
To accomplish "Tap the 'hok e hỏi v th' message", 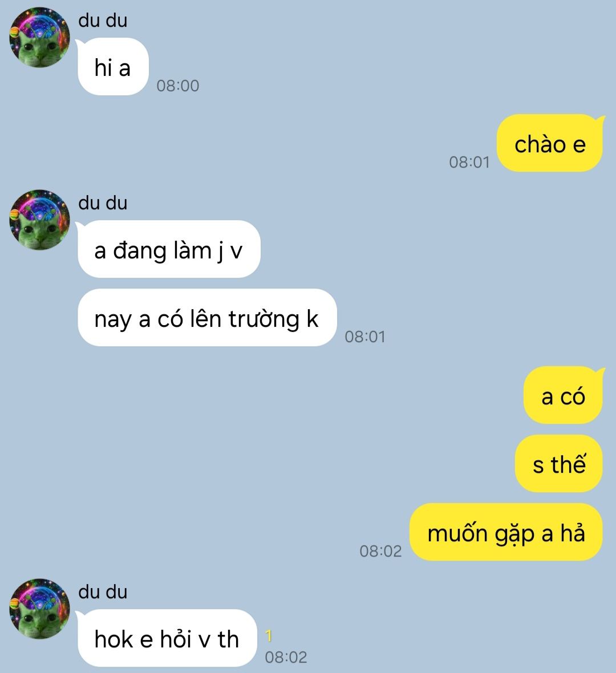I will (167, 638).
